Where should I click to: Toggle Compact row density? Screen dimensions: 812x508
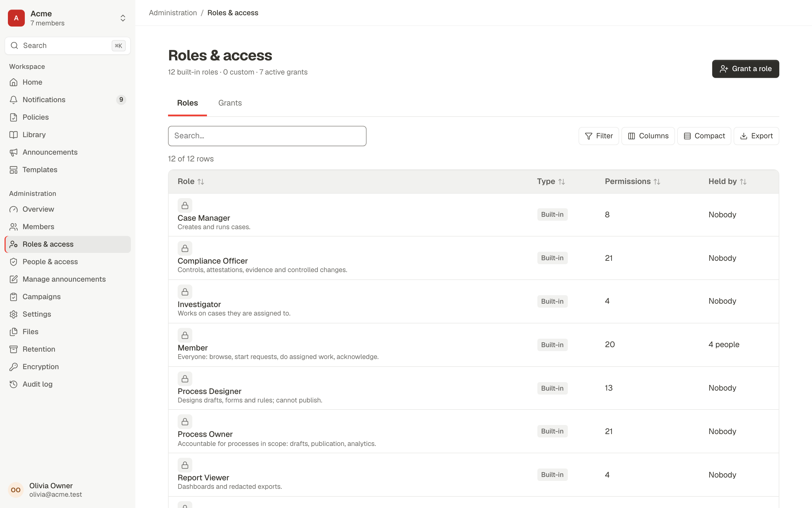coord(704,136)
